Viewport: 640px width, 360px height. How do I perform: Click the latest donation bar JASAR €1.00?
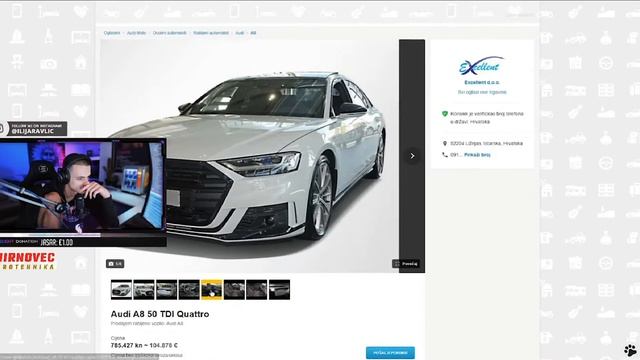coord(83,242)
